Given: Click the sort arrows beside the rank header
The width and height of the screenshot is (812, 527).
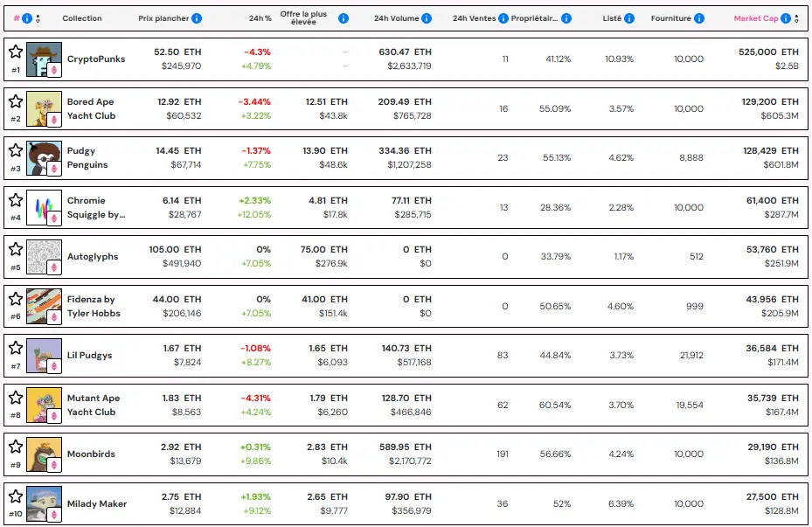Looking at the screenshot, I should (37, 17).
